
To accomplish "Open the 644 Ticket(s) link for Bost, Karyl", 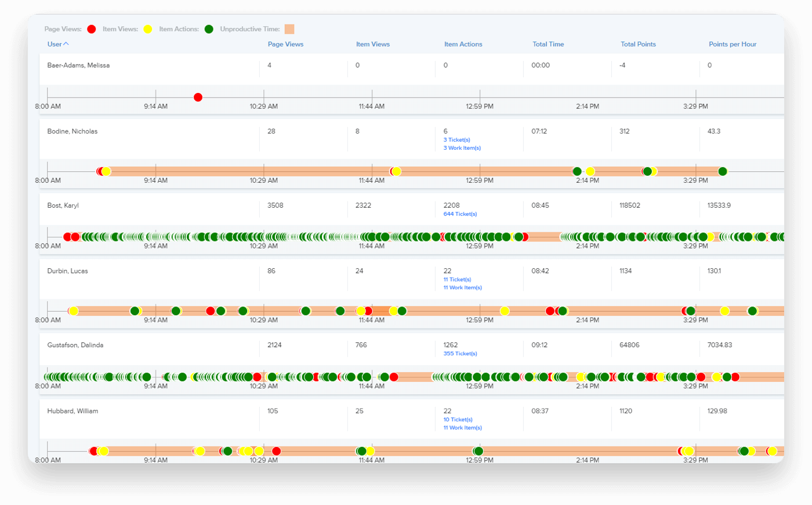I will click(460, 214).
